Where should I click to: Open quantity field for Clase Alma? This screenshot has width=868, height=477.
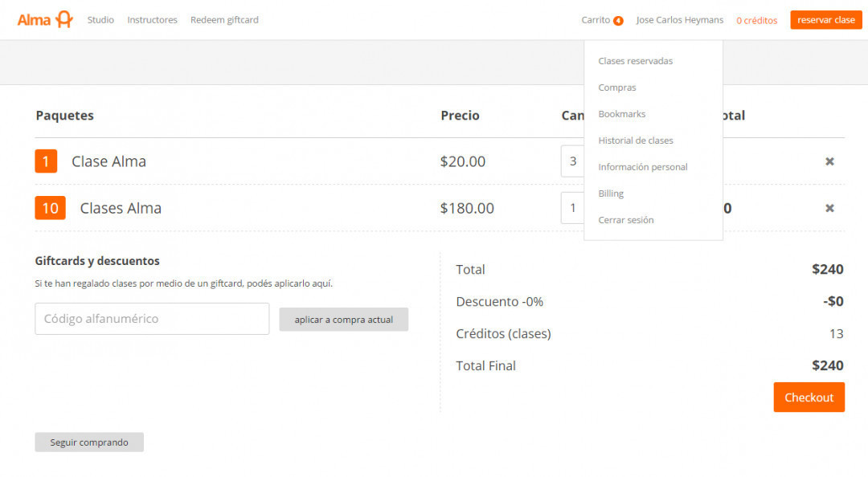click(572, 161)
